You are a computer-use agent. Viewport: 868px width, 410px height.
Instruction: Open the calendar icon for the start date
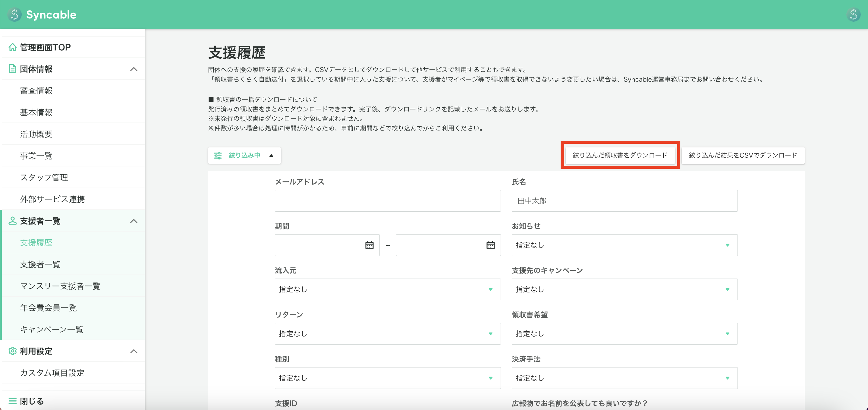369,245
